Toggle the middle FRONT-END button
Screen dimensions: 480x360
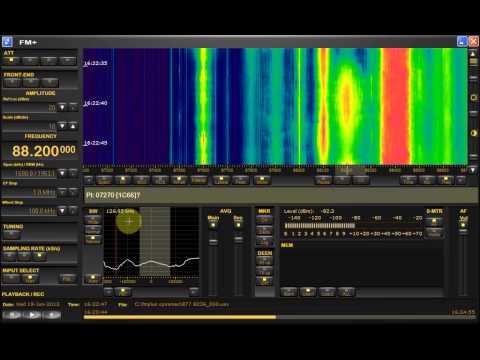[x=31, y=82]
